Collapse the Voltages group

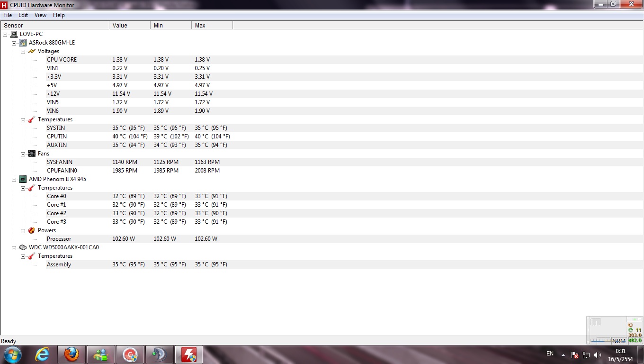coord(23,51)
